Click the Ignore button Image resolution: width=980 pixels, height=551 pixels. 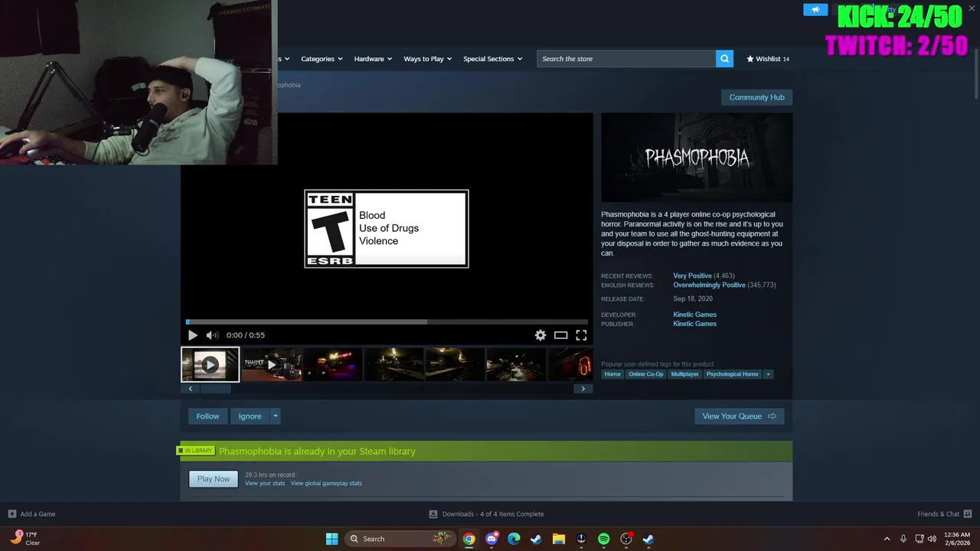click(250, 416)
